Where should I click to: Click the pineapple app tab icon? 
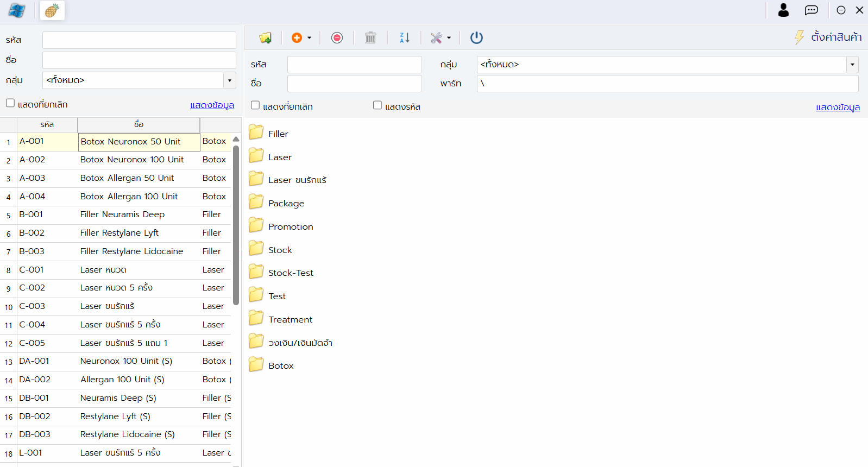click(52, 10)
